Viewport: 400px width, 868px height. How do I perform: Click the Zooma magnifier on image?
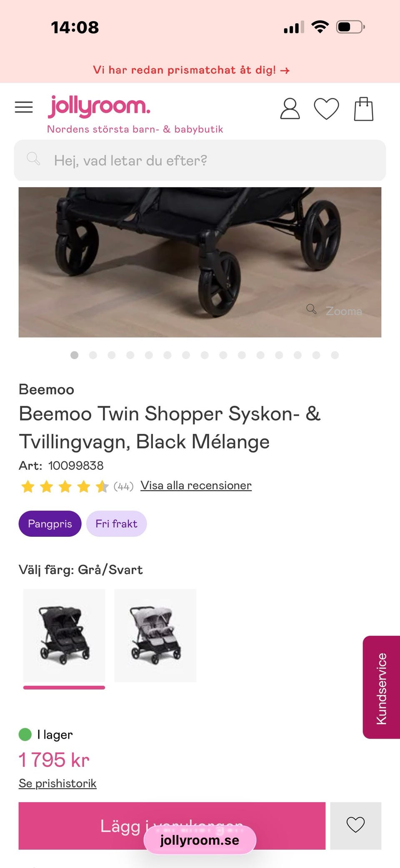[x=311, y=309]
